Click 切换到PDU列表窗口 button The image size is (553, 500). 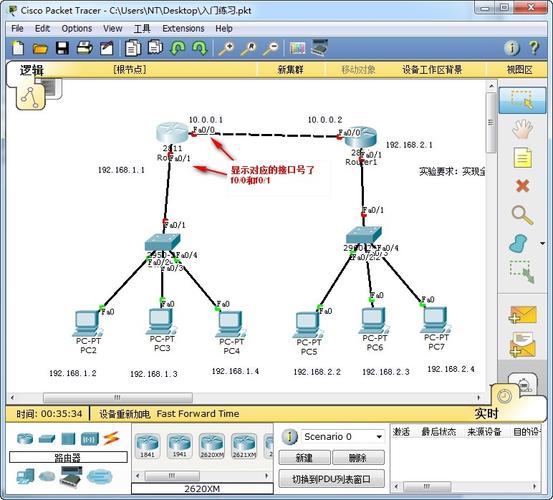[x=332, y=479]
